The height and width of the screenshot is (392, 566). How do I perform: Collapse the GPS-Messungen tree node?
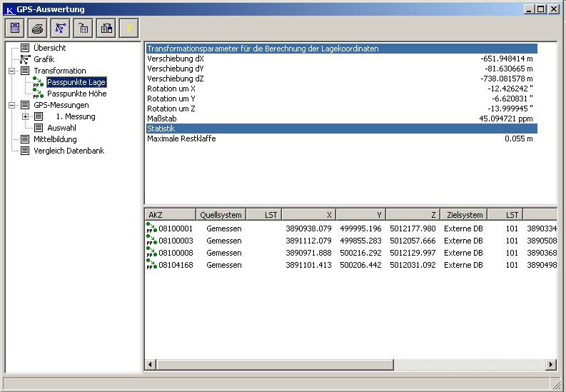pyautogui.click(x=12, y=105)
